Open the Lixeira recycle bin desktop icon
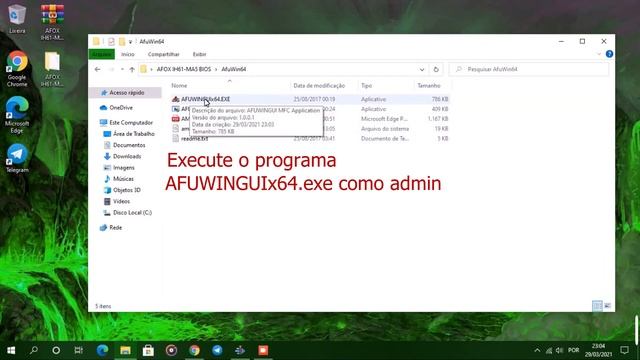Viewport: 640px width, 360px height. [17, 19]
